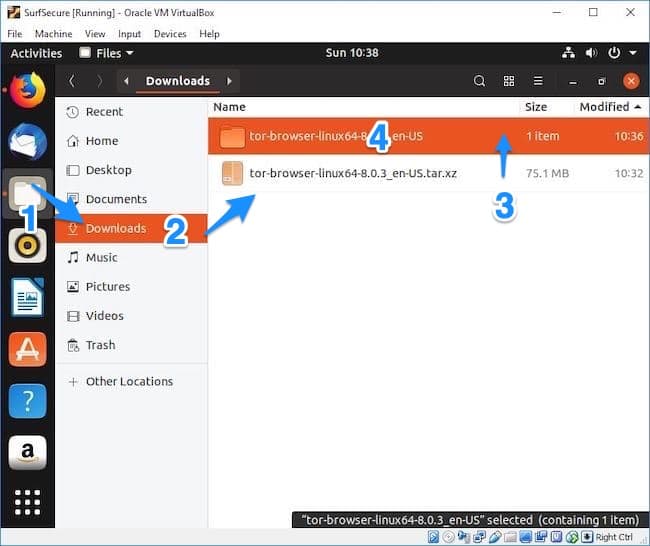Open system menu dropdown arrow in top bar

click(x=633, y=53)
